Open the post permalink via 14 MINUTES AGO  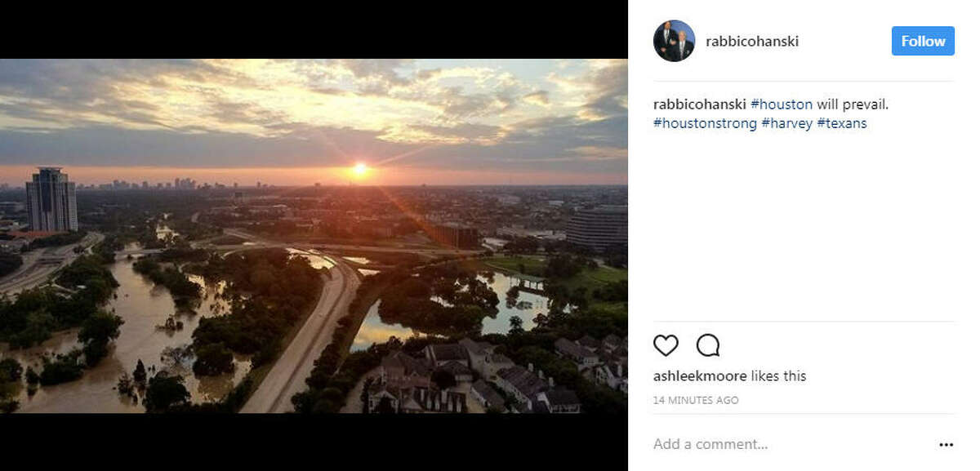click(695, 400)
